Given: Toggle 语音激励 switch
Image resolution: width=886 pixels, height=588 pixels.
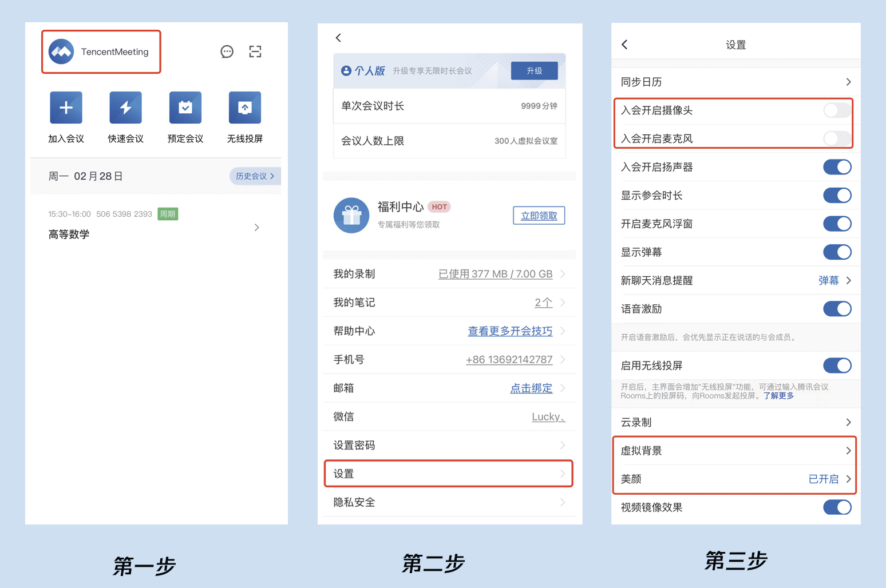Looking at the screenshot, I should [837, 309].
